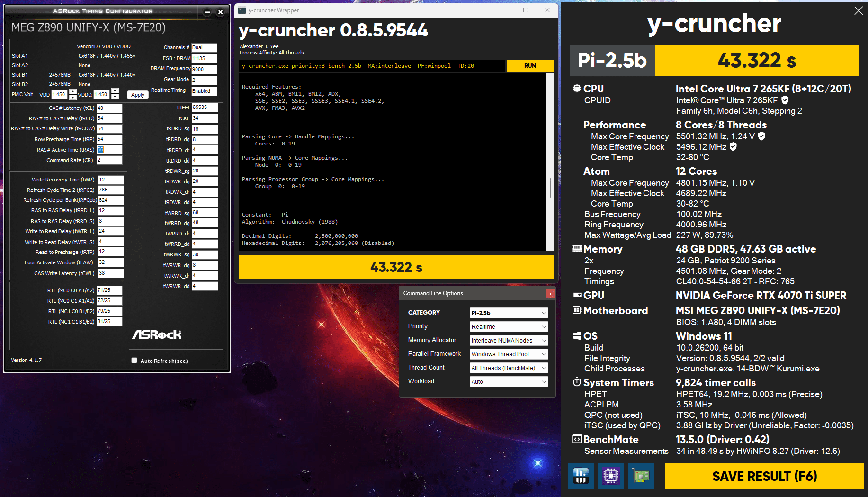868x497 pixels.
Task: Click the DRAM Frequency field showing 9000
Action: pyautogui.click(x=204, y=69)
